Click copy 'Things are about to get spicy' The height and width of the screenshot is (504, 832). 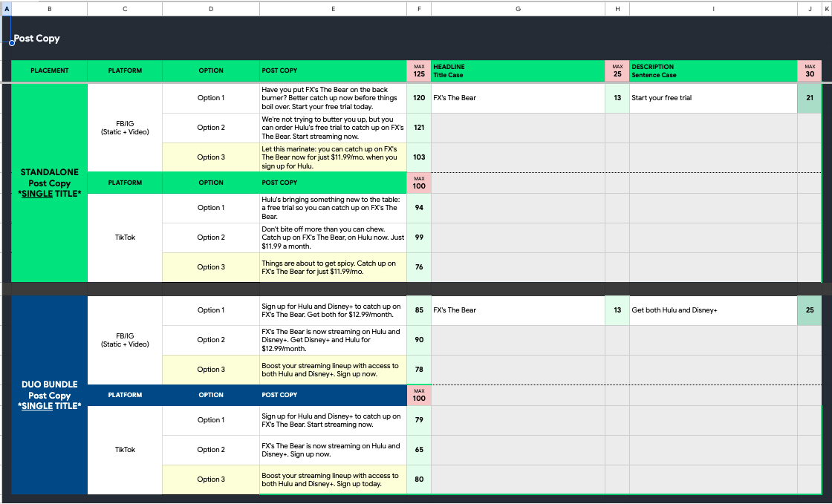333,267
